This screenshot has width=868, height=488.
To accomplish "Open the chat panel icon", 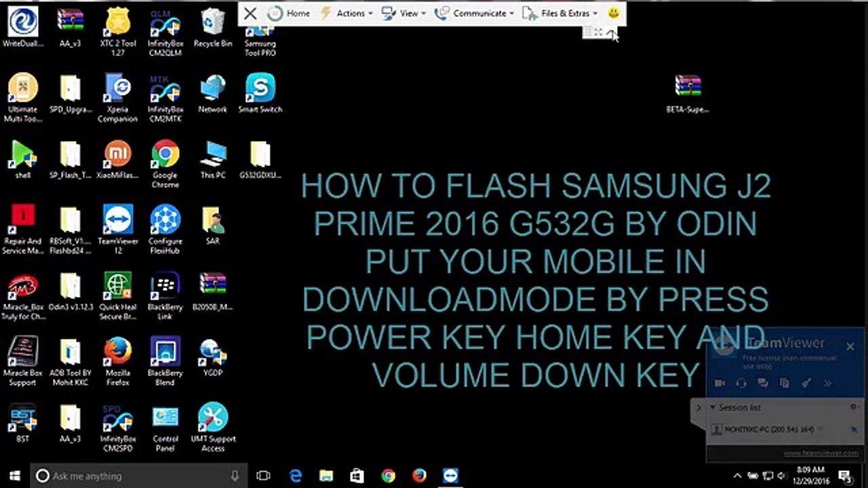I will click(x=763, y=383).
